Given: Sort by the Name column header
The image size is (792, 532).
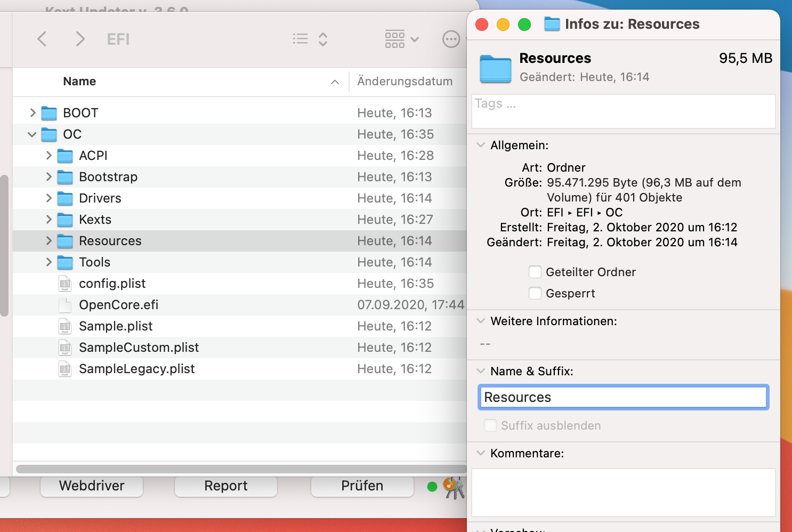Looking at the screenshot, I should pyautogui.click(x=80, y=82).
